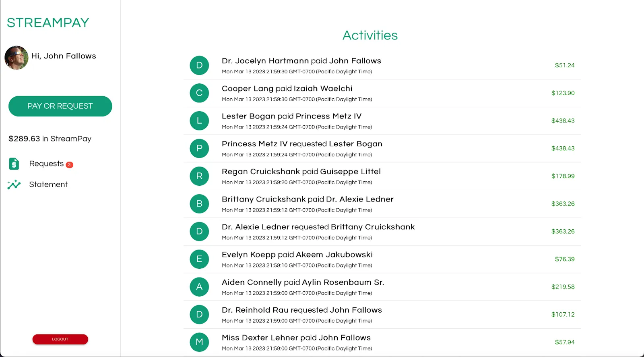Screen dimensions: 644x357
Task: Select Dr. Jocelyn Hartmann's avatar circle
Action: (x=199, y=65)
